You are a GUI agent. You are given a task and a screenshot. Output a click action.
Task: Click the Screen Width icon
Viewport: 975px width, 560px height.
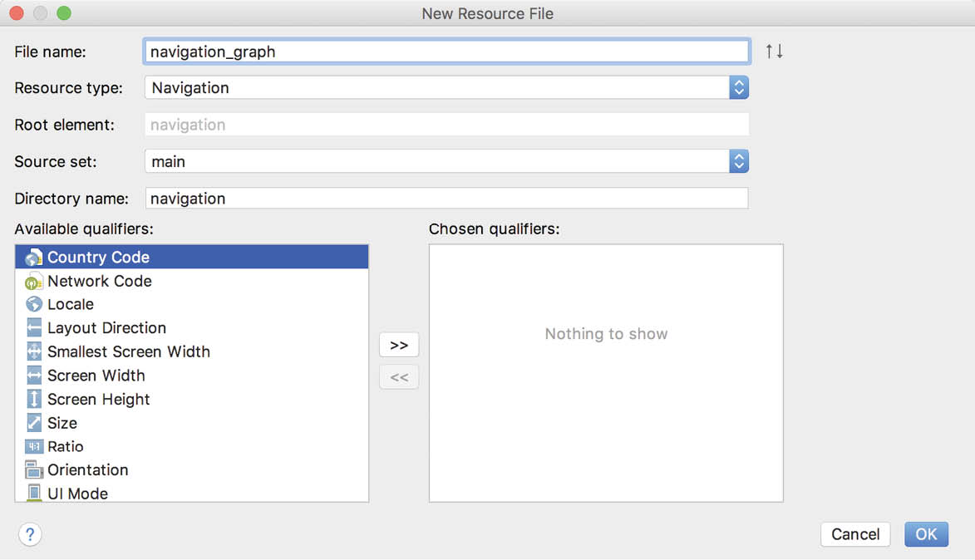click(x=33, y=376)
